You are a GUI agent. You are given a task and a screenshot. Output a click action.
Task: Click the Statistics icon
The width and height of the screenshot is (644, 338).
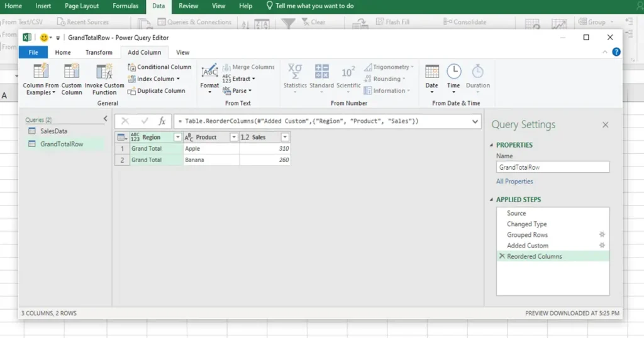(x=295, y=72)
